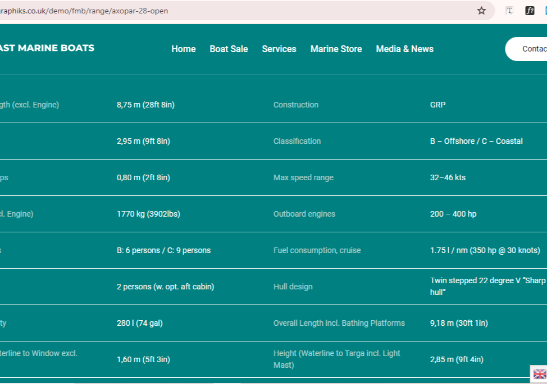Select the Twin stepped 22 degree V text
The image size is (547, 384).
[x=488, y=286]
